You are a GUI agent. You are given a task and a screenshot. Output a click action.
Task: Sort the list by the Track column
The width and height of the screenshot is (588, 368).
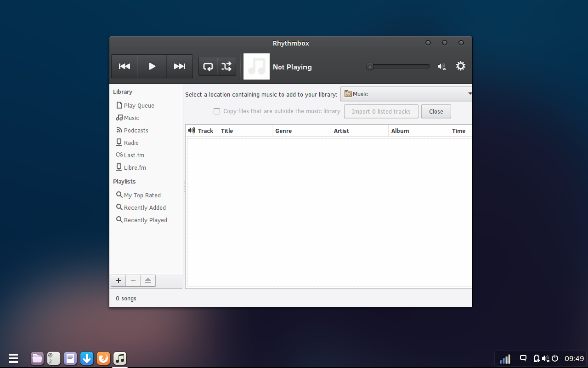(x=206, y=131)
